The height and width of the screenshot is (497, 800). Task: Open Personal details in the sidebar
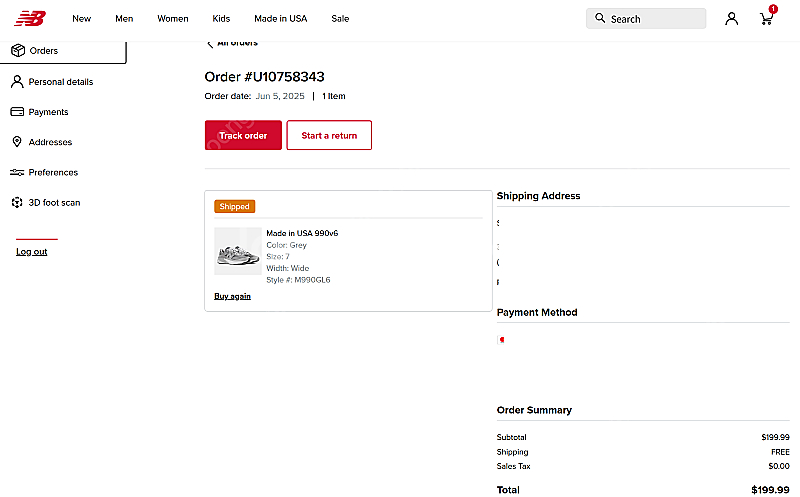61,82
